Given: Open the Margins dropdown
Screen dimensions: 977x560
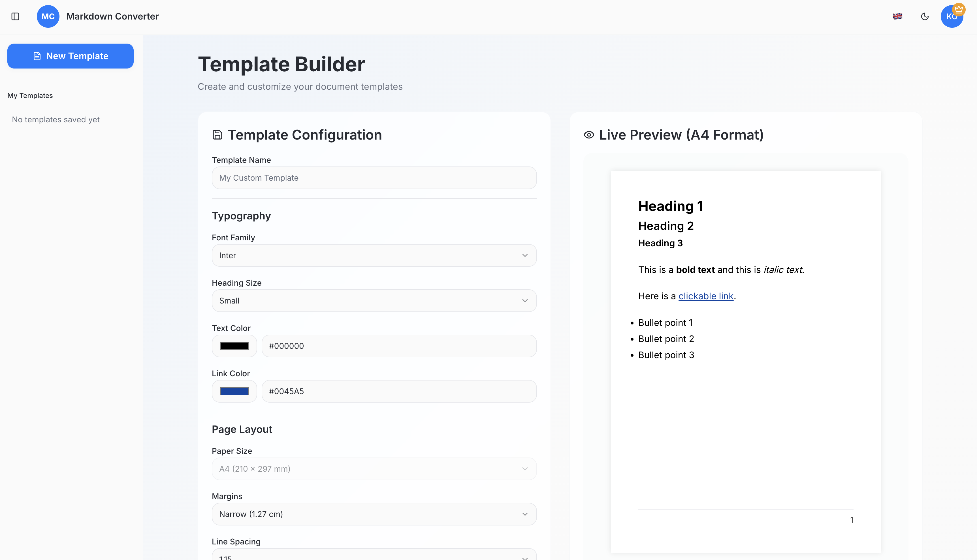Looking at the screenshot, I should pos(374,514).
